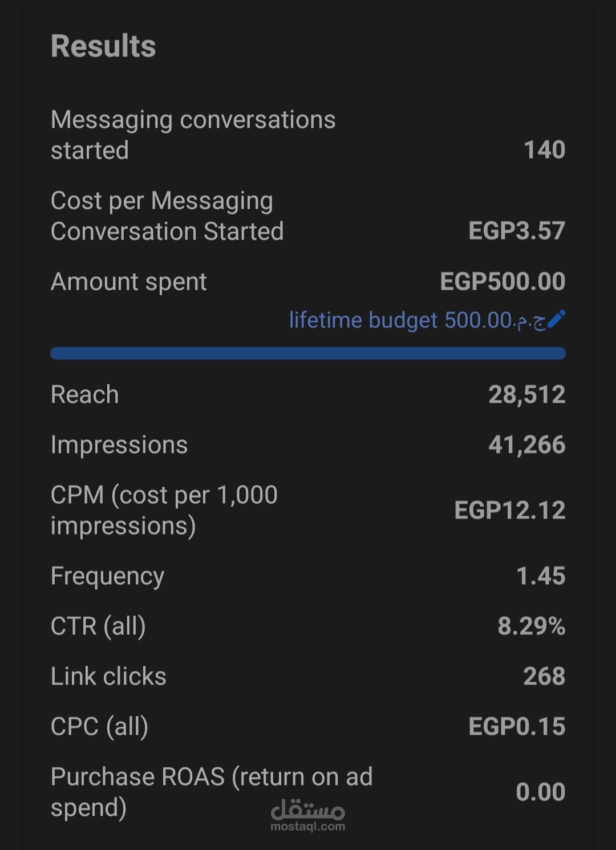Tap the CPM cost per 1,000 impressions label
The height and width of the screenshot is (850, 616).
[164, 511]
